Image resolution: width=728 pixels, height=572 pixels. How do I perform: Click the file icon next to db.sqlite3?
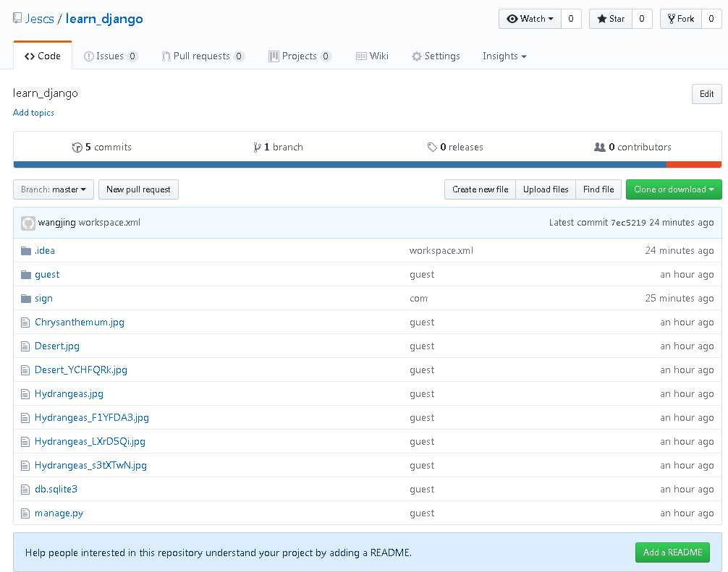(x=25, y=490)
